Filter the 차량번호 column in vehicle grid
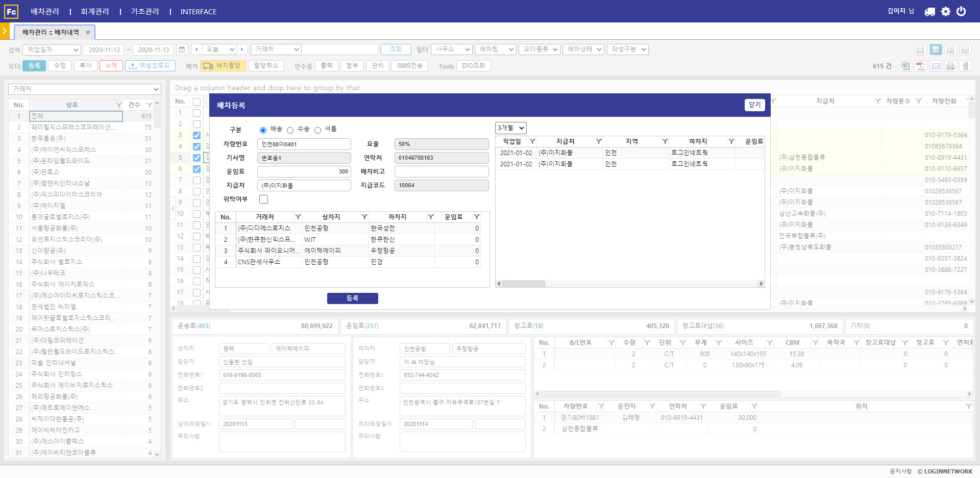 point(601,406)
